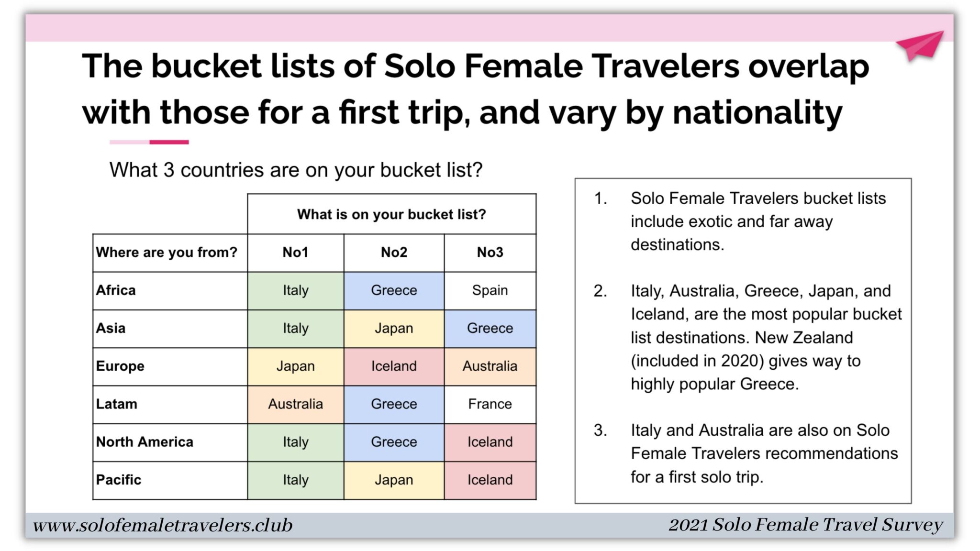This screenshot has width=980, height=551.
Task: Click the North America row label
Action: (x=170, y=442)
